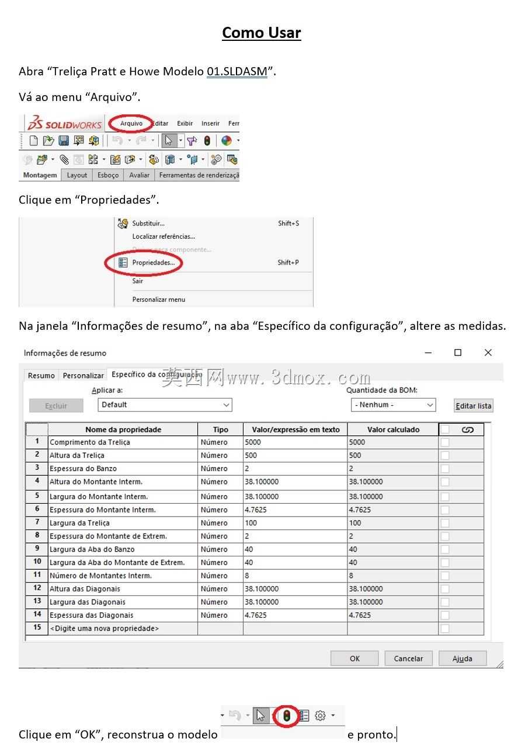Expand the arrow next to Linear Component Pattern
The image size is (532, 756).
[104, 159]
